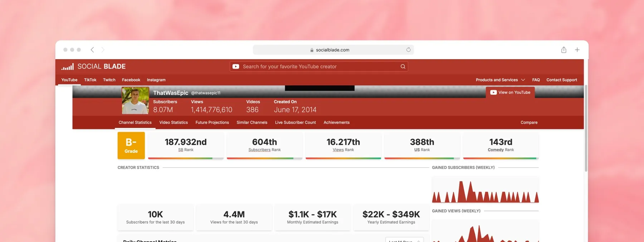Click the Social Blade bars logo icon
This screenshot has width=644, height=242.
(x=68, y=67)
